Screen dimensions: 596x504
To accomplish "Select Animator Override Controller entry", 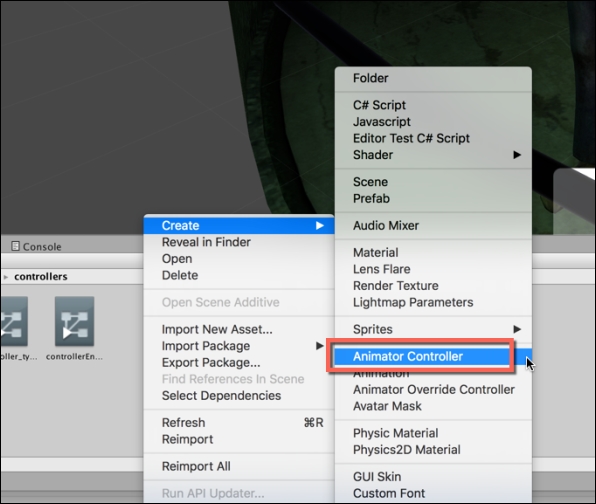I will pos(433,390).
